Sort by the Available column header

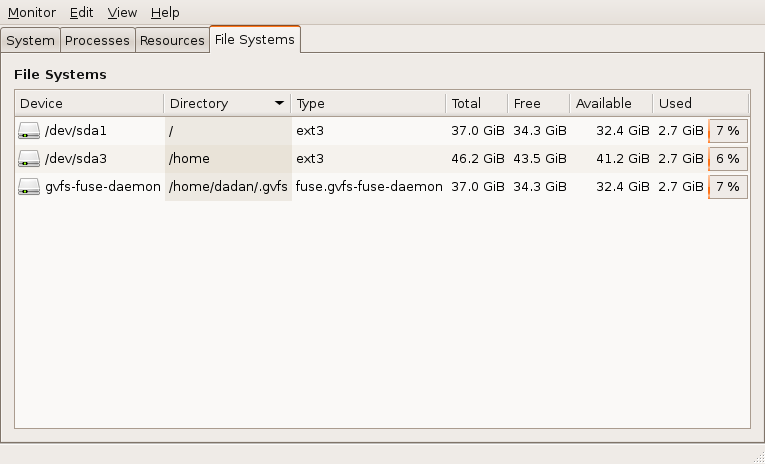coord(610,104)
